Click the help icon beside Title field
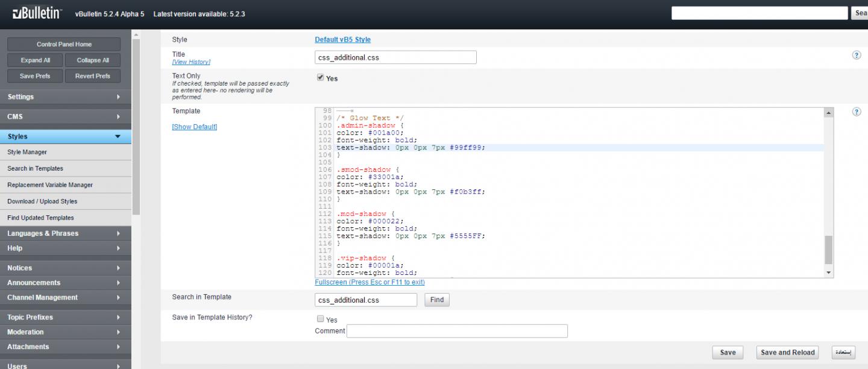 [856, 55]
